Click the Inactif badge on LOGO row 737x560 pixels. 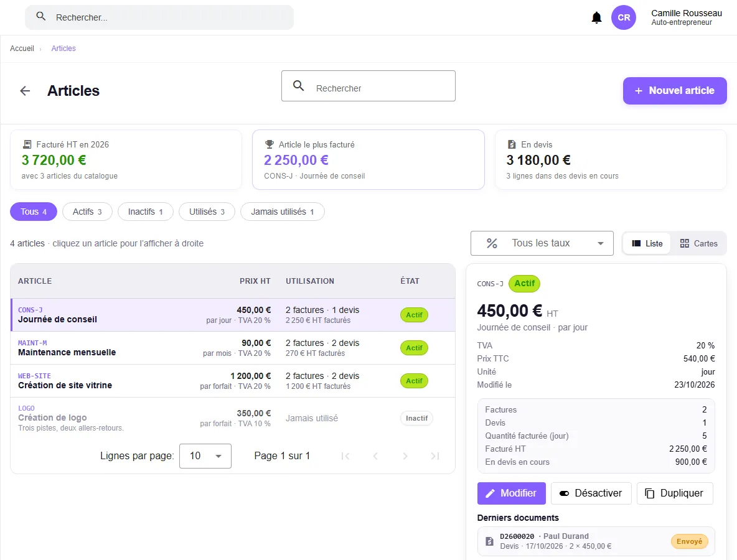pos(416,418)
